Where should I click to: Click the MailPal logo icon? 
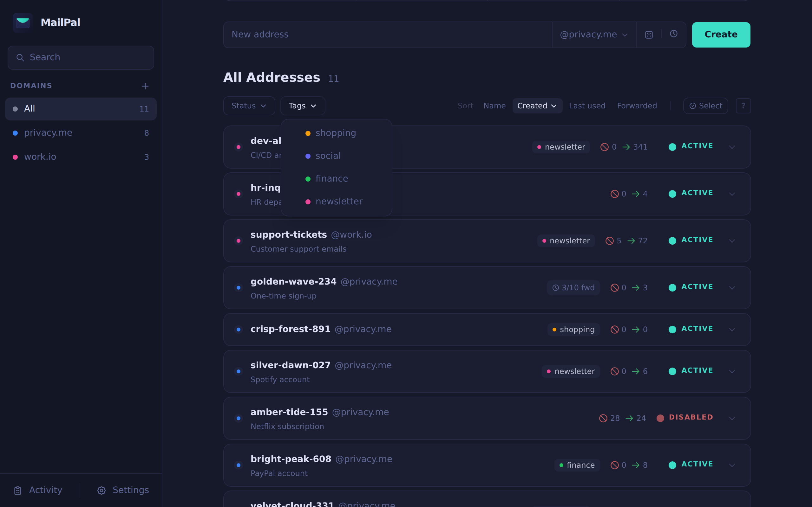(x=23, y=22)
